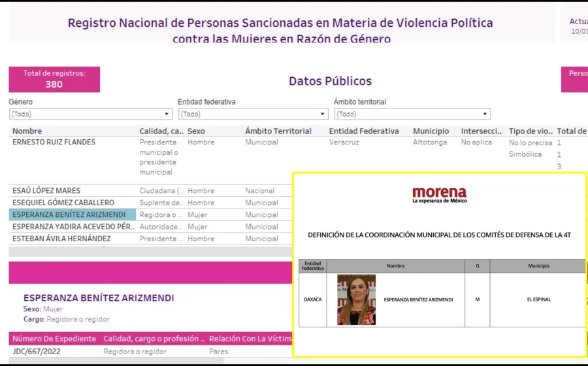Click Regidora o regidor cell in expediente table
This screenshot has height=366, width=588.
135,352
